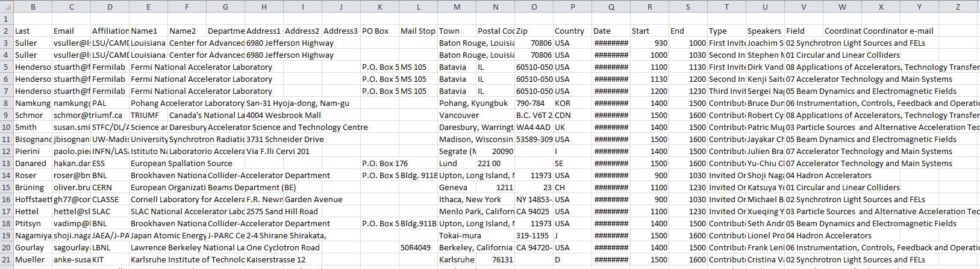Click 'Tokai-mura' town cell
This screenshot has height=269, width=980.
pos(460,235)
